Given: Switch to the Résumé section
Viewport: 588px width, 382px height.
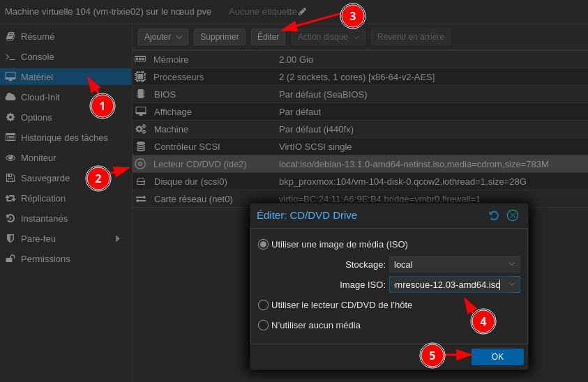Looking at the screenshot, I should point(37,36).
